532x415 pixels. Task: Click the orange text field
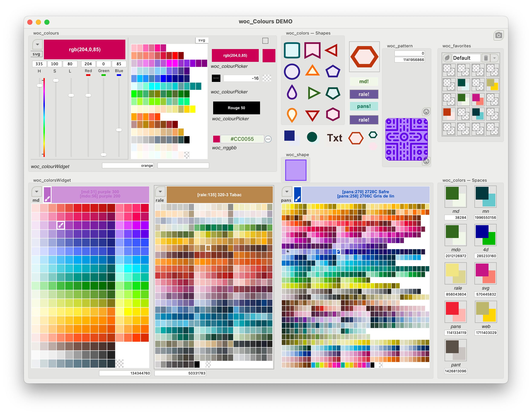[x=128, y=165]
